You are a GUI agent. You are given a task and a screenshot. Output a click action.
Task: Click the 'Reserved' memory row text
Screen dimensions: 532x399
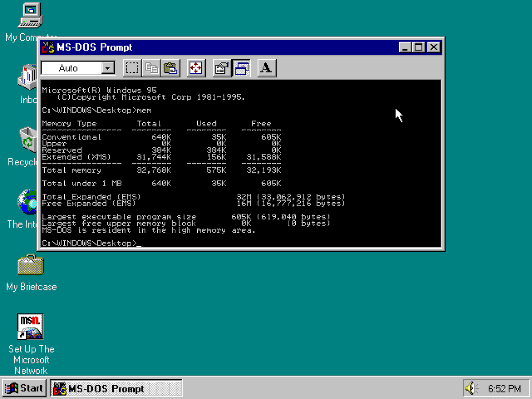pyautogui.click(x=62, y=150)
